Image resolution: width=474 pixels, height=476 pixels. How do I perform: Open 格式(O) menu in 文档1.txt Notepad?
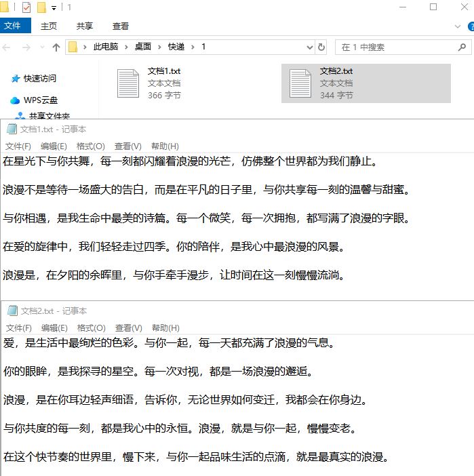tap(90, 146)
